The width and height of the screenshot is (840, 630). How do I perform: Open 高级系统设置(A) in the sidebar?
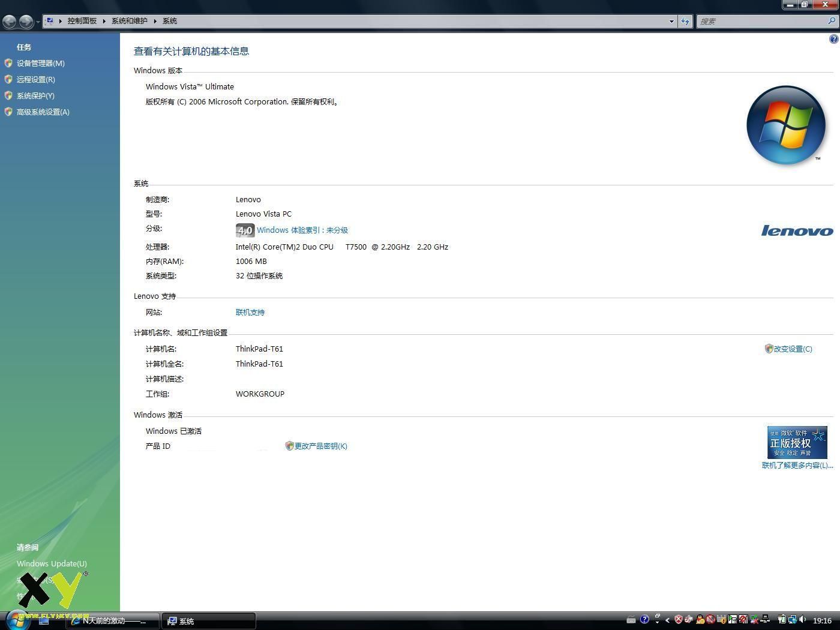coord(43,112)
